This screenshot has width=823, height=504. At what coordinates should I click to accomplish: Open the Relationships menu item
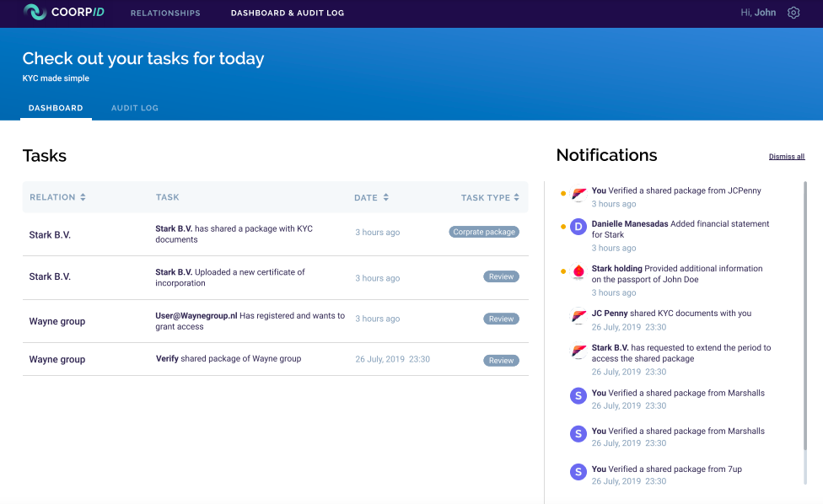click(x=165, y=13)
